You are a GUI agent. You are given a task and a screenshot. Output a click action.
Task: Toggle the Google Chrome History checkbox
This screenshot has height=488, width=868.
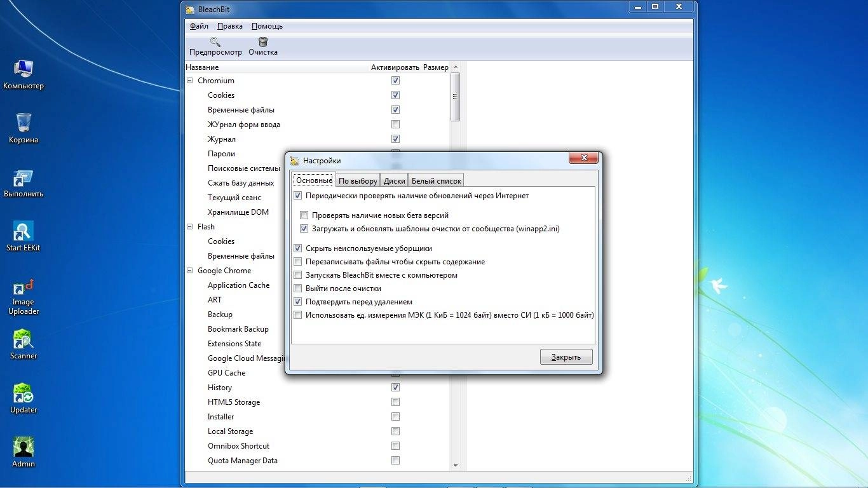point(395,388)
